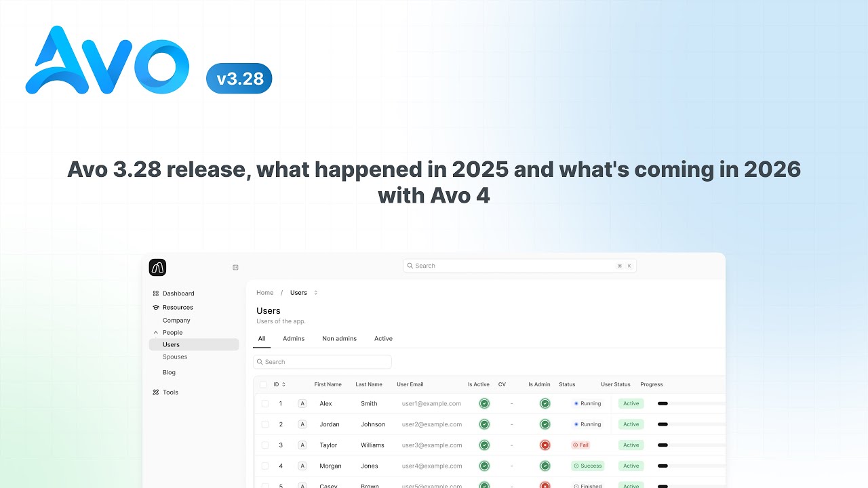Focus the Users table Search field
868x488 pixels.
coord(322,362)
